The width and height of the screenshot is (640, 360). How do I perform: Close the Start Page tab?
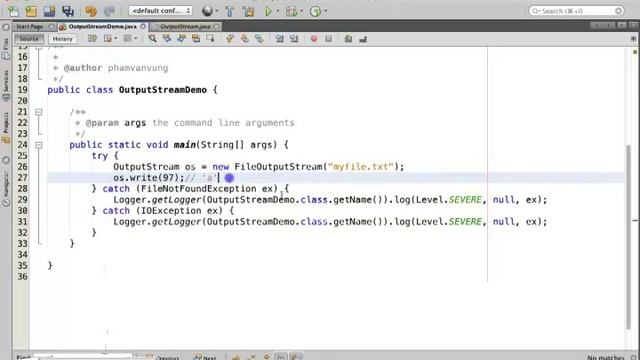[51, 27]
